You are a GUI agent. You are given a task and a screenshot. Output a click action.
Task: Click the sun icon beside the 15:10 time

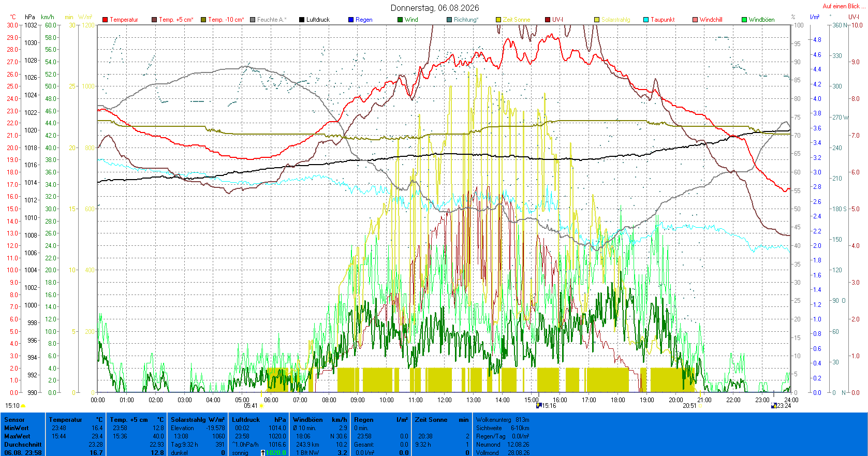[23, 406]
